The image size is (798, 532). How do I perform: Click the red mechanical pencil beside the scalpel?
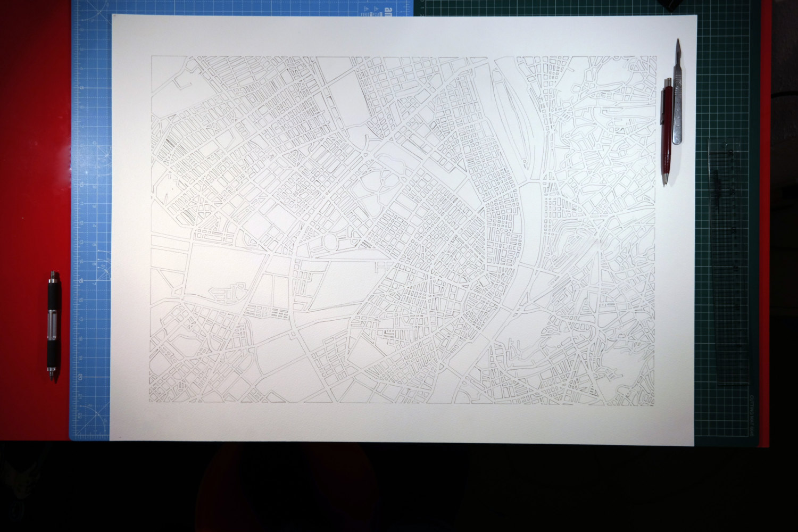(667, 132)
